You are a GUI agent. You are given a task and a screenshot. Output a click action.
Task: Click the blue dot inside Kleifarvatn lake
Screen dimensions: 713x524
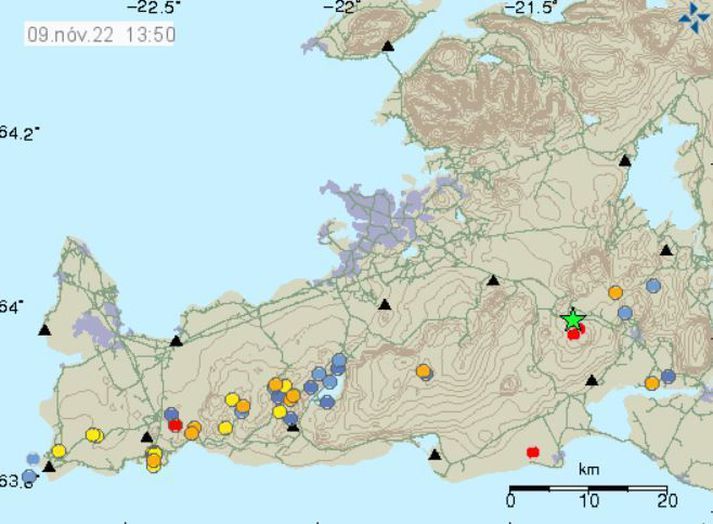[327, 402]
